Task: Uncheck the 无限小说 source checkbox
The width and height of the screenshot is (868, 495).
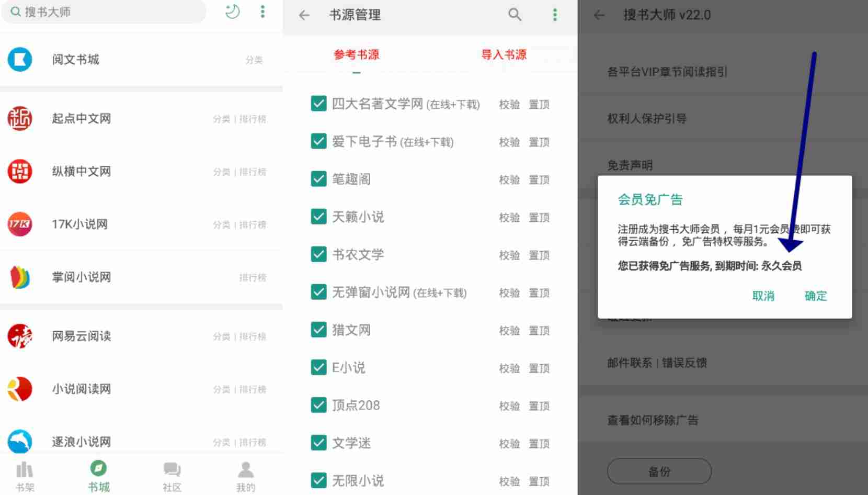Action: [318, 480]
